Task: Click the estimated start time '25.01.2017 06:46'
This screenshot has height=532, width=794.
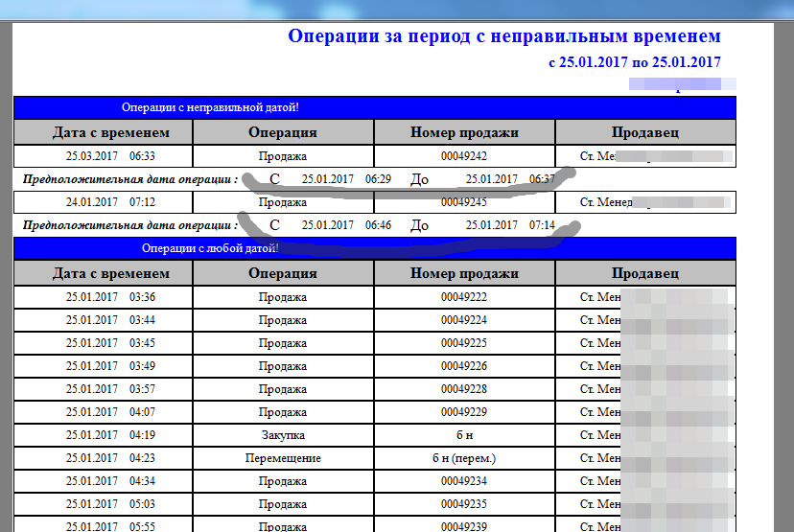Action: 346,225
